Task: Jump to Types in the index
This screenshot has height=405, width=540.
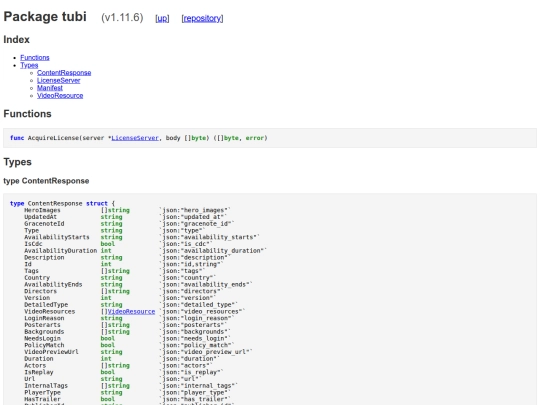Action: point(29,65)
